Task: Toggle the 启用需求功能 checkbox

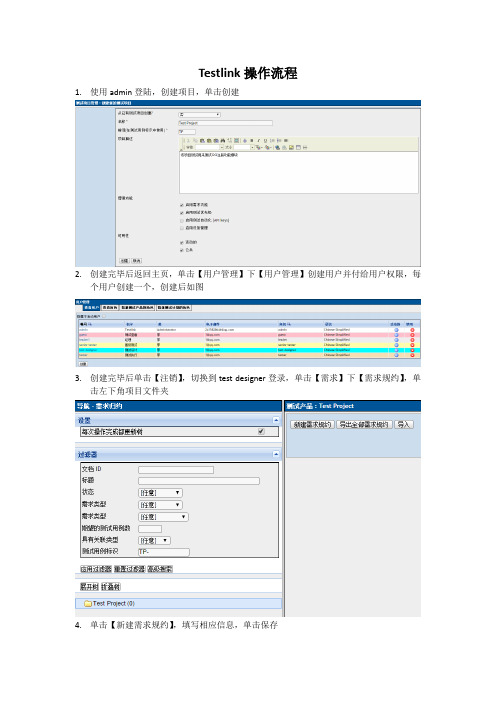Action: tap(182, 205)
